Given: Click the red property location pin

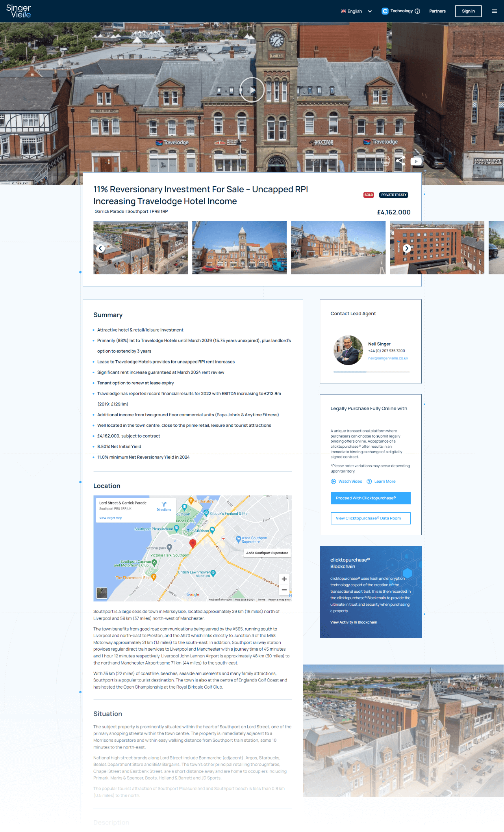Looking at the screenshot, I should tap(193, 544).
